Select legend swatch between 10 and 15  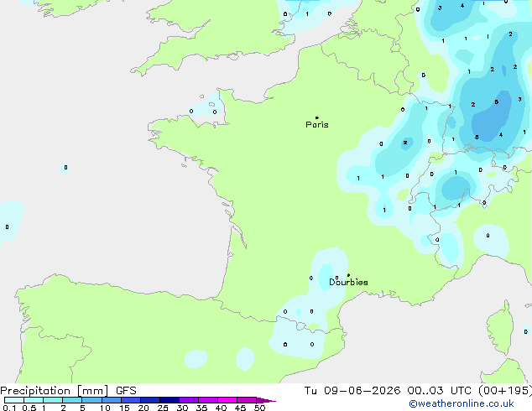(112, 400)
